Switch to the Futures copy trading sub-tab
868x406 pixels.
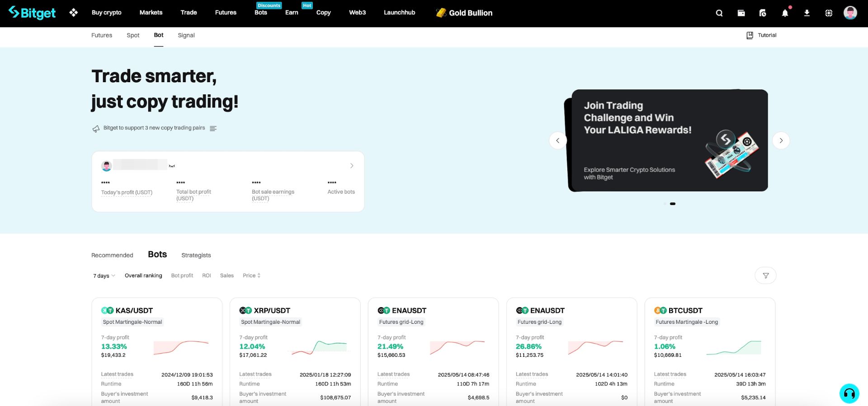click(x=102, y=35)
